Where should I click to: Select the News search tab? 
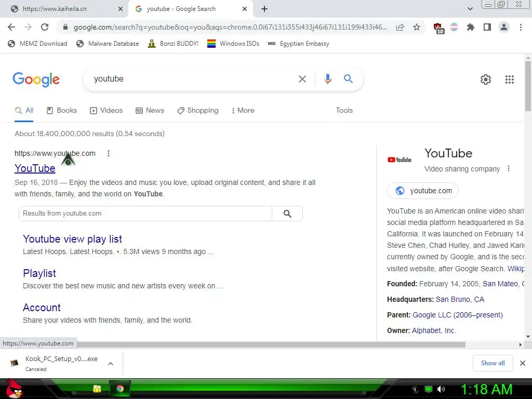point(150,110)
